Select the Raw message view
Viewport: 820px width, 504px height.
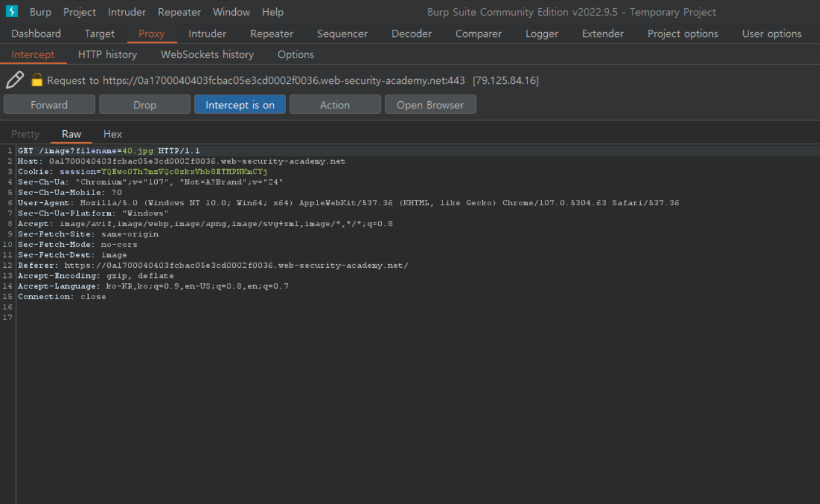click(71, 134)
